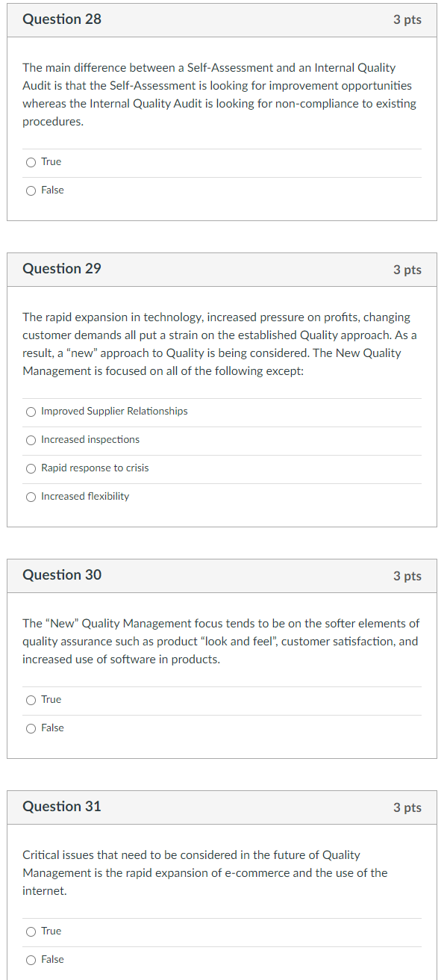Select True for Question 30

(31, 700)
